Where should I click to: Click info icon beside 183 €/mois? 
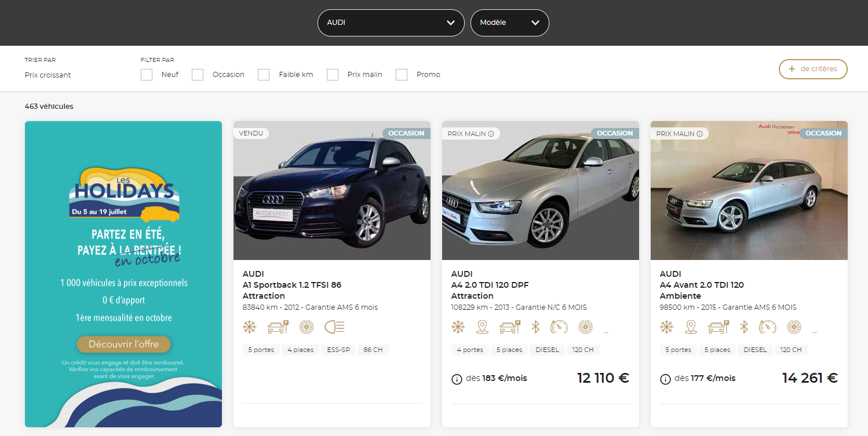coord(457,379)
